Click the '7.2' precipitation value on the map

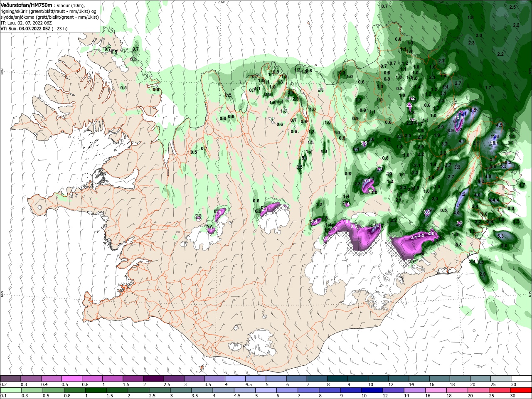coord(462,195)
